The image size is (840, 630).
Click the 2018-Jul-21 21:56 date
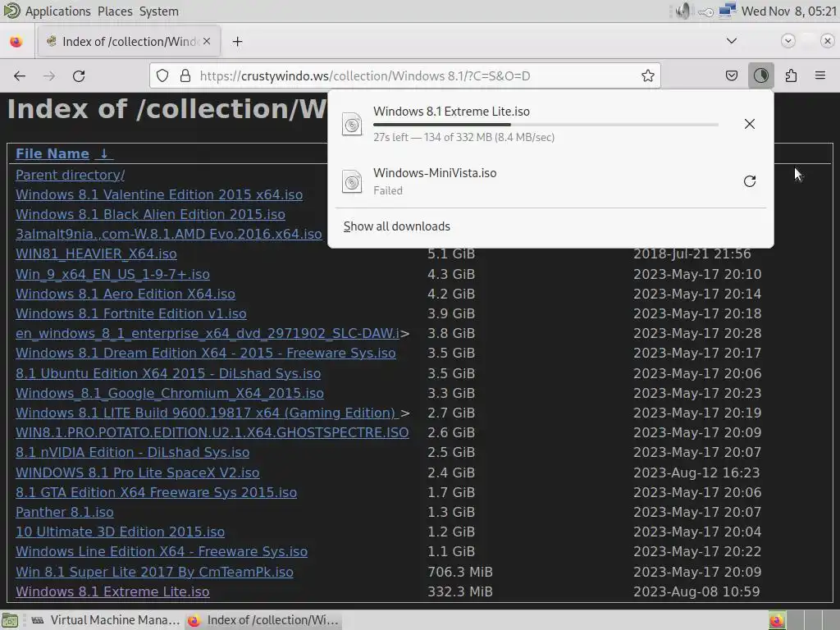[x=692, y=254]
